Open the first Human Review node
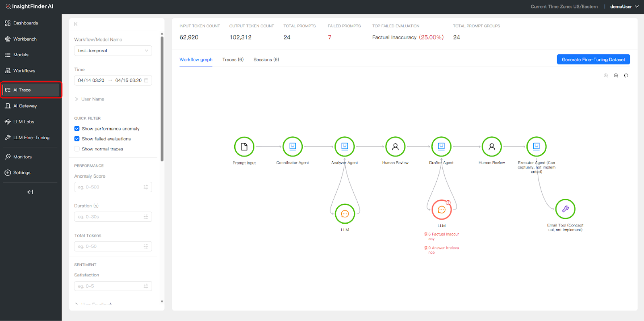 [x=395, y=147]
